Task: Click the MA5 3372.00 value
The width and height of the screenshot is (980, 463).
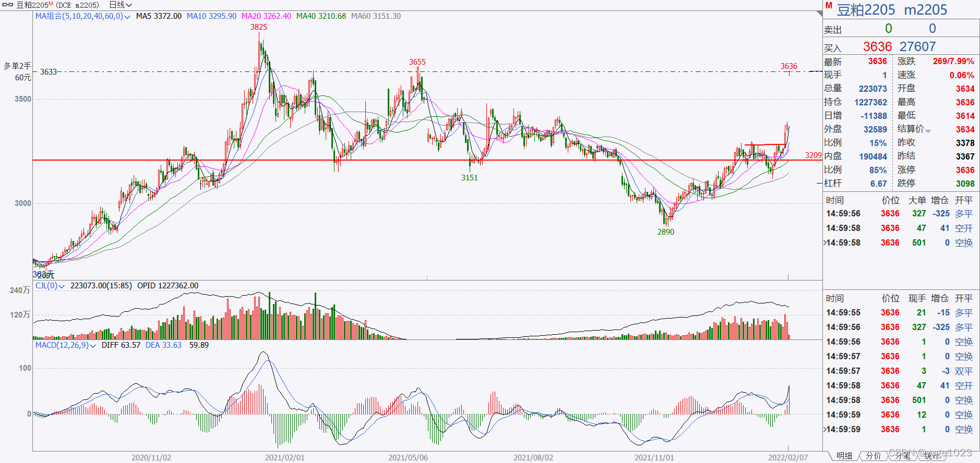Action: click(x=159, y=16)
